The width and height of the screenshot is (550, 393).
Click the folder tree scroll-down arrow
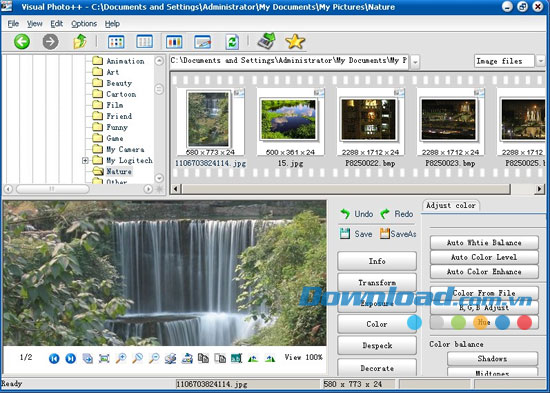[159, 178]
